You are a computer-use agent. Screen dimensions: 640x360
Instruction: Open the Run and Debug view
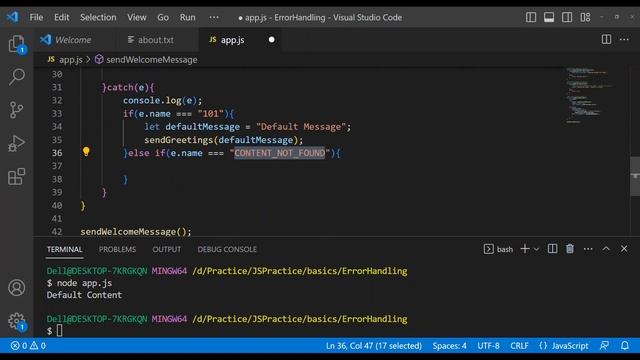click(16, 143)
